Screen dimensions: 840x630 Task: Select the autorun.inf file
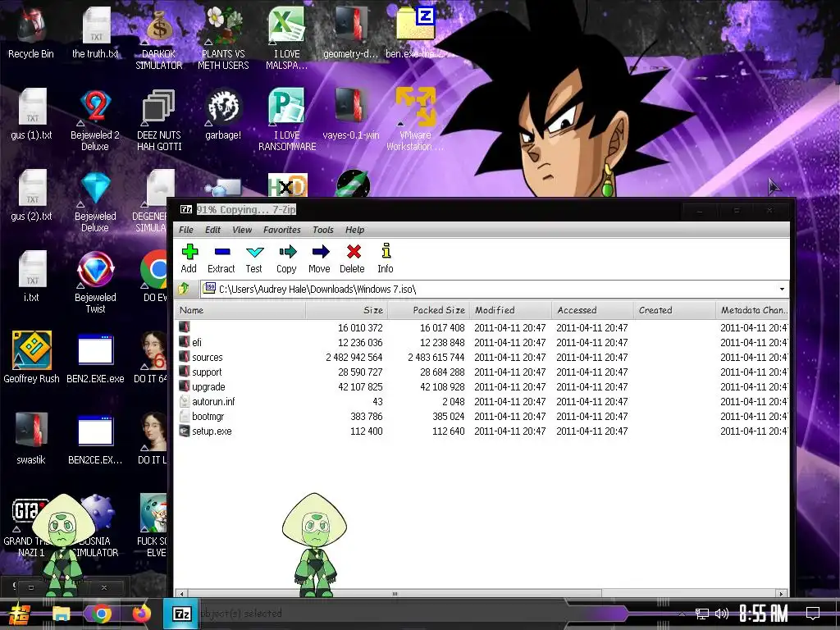[212, 402]
